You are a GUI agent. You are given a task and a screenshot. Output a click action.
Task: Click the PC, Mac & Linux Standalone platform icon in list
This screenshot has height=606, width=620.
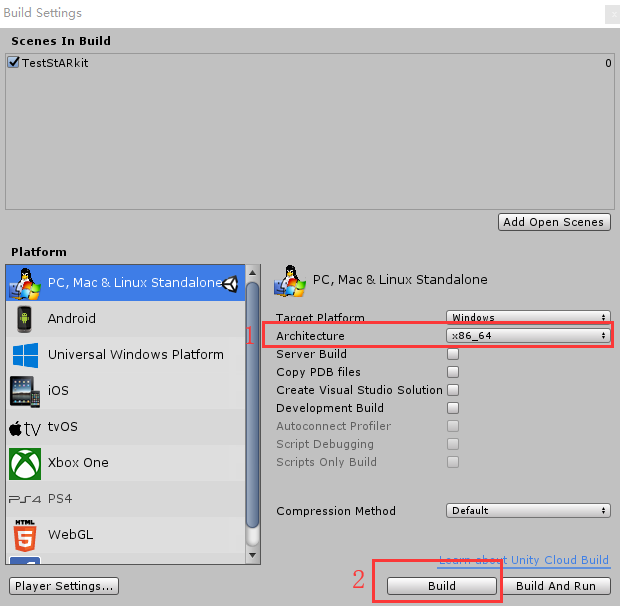tap(25, 283)
